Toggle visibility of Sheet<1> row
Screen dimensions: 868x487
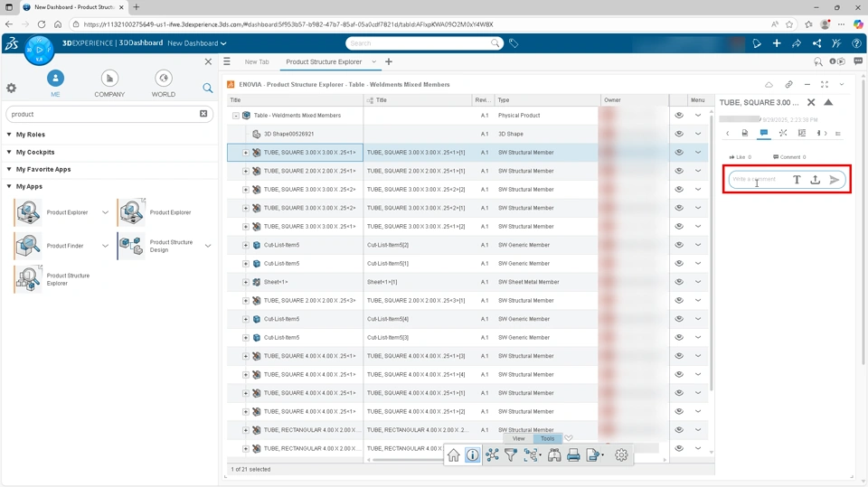click(679, 282)
